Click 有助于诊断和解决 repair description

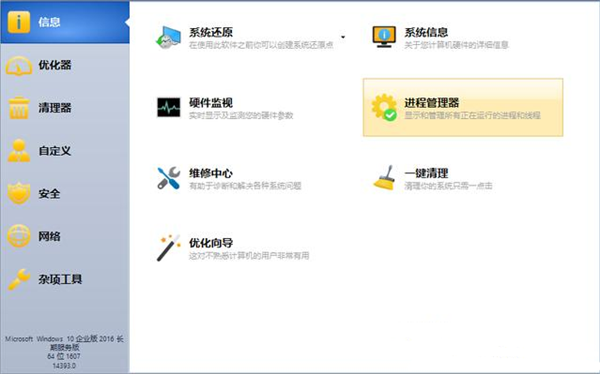pos(245,186)
